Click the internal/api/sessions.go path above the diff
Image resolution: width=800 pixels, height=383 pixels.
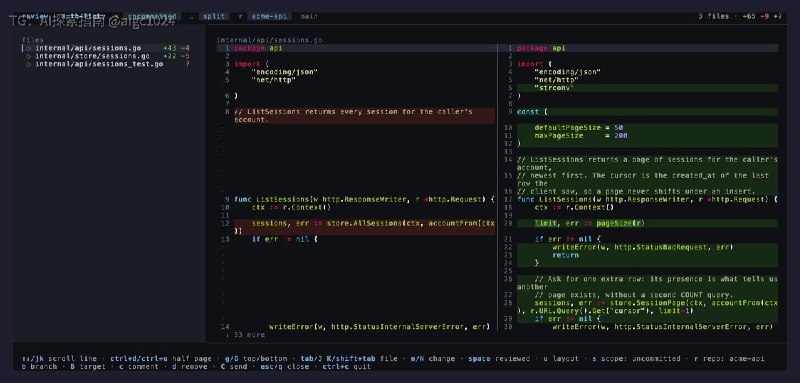tap(269, 40)
